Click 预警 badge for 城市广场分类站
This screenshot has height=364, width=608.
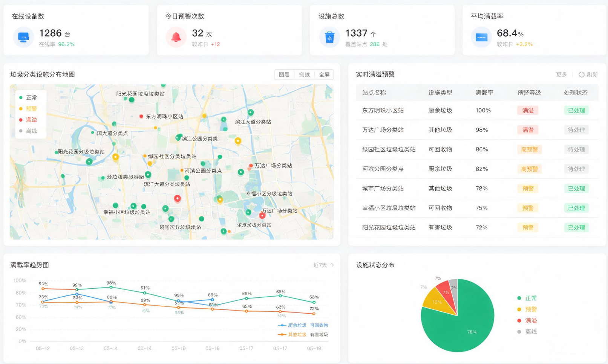point(528,189)
